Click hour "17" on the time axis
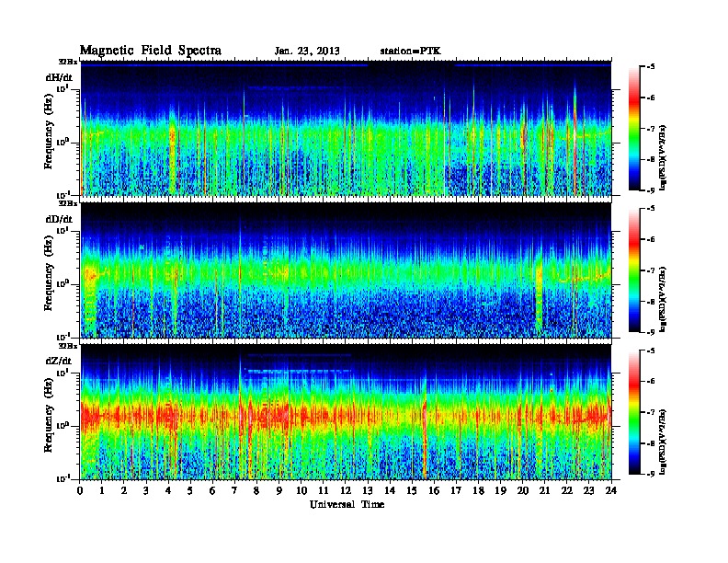Screen dimensions: 728x563 [x=456, y=490]
